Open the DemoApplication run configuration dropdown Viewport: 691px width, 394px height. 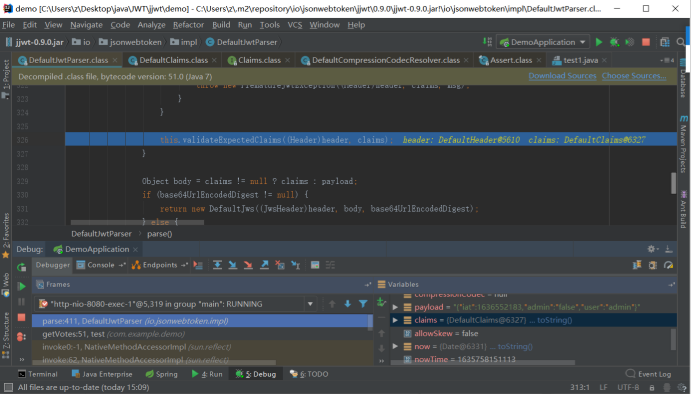click(x=543, y=42)
